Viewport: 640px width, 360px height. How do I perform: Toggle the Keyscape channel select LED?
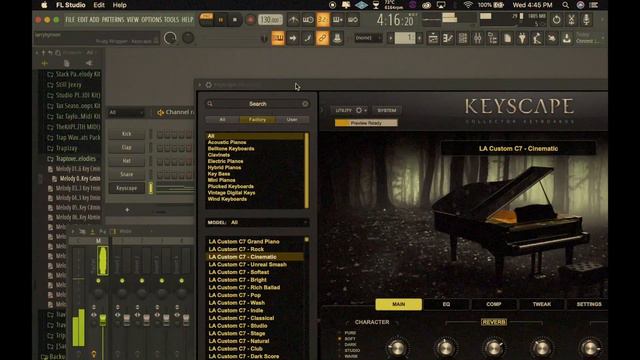click(x=151, y=188)
